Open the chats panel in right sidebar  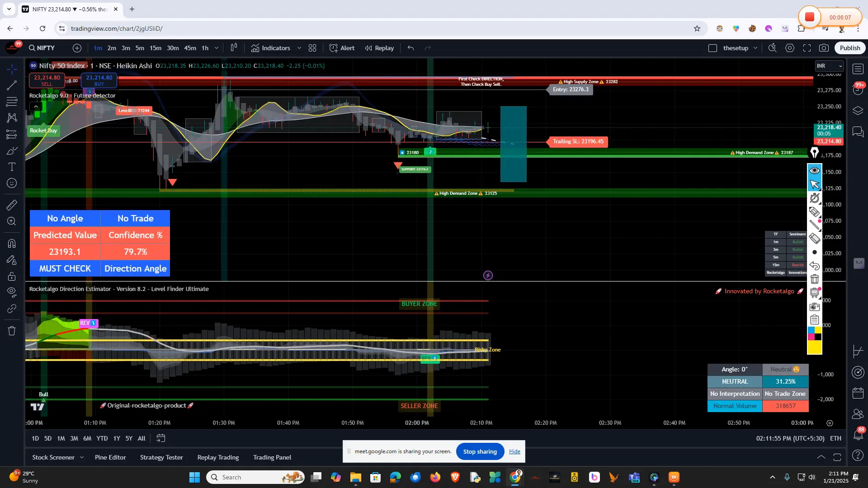click(x=858, y=131)
